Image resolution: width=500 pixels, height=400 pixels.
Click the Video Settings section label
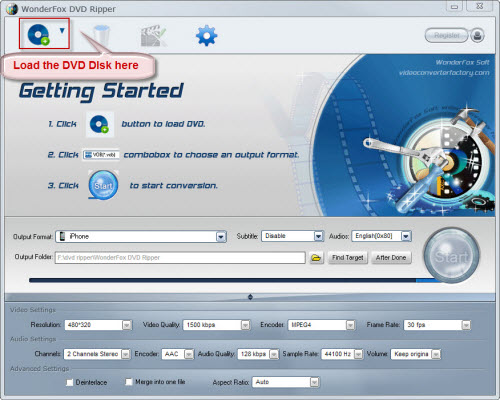click(x=33, y=310)
